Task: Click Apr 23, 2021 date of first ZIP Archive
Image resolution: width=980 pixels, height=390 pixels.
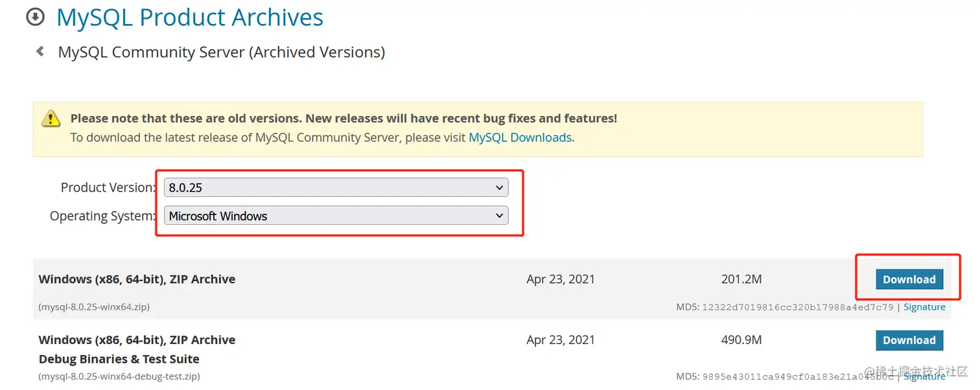Action: pos(561,279)
